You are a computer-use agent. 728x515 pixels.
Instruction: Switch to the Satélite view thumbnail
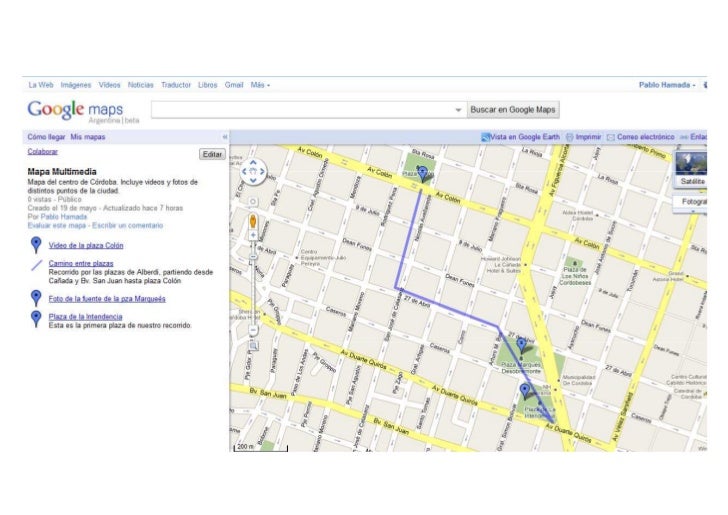point(690,169)
